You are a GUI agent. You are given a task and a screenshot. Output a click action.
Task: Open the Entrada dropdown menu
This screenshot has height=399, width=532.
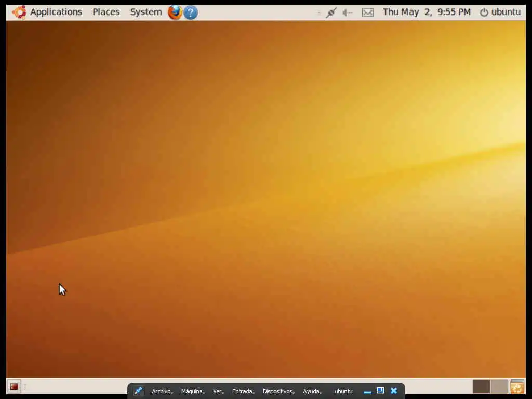point(243,391)
